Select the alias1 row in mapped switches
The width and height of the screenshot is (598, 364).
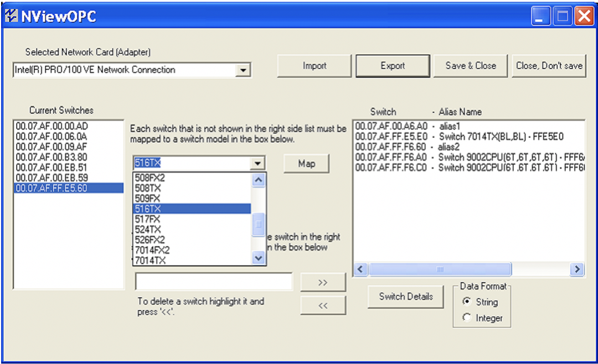tap(470, 126)
